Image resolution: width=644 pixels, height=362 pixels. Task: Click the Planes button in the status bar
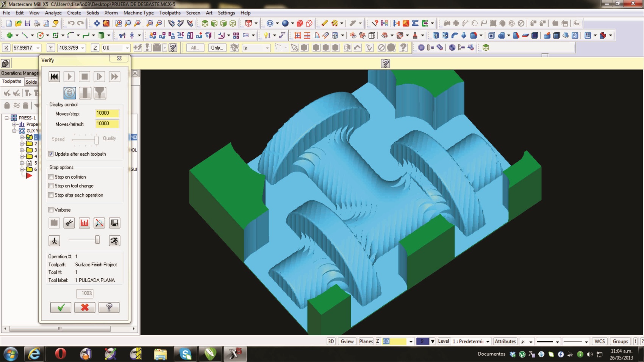click(366, 341)
